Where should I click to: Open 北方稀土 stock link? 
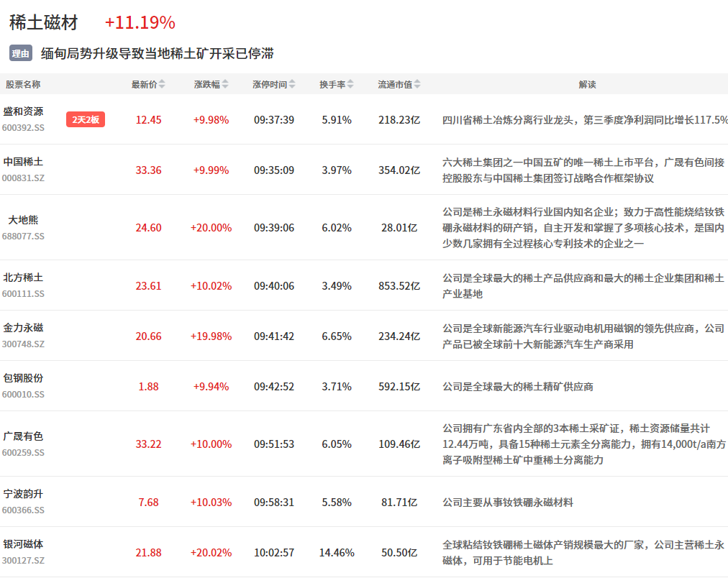[23, 277]
